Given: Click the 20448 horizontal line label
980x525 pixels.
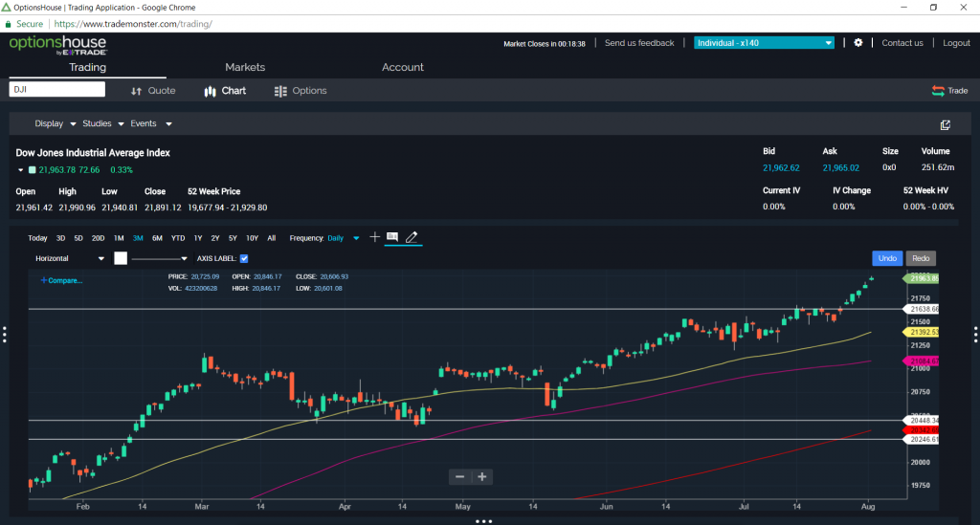Looking at the screenshot, I should point(922,421).
